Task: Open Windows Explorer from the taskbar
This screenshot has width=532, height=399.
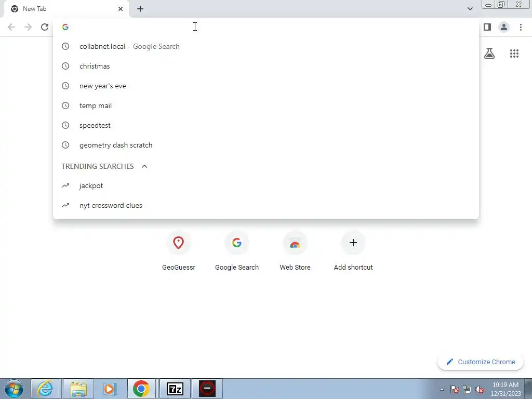Action: click(78, 389)
